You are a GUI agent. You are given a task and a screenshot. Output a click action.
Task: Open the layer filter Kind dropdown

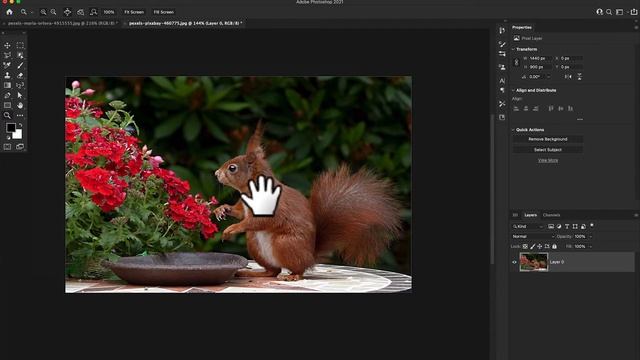point(528,227)
